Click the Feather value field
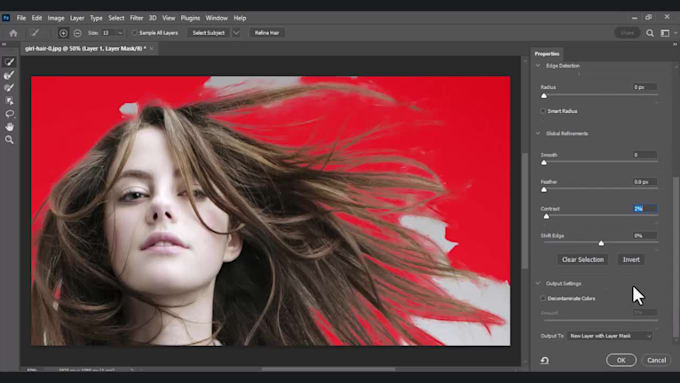Screen dimensions: 680x383 tap(644, 182)
